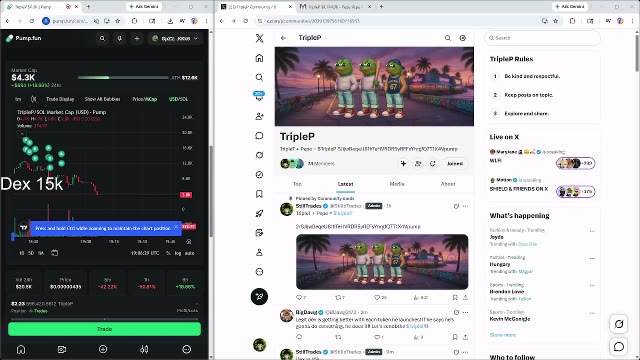
Task: Open the chart indicators icon beside 1m
Action: [x=33, y=99]
